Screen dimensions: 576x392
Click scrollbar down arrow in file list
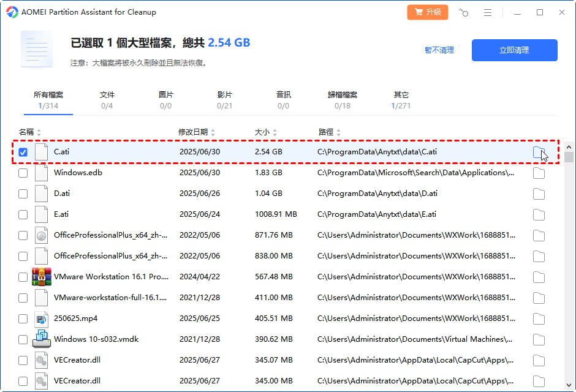click(x=569, y=385)
